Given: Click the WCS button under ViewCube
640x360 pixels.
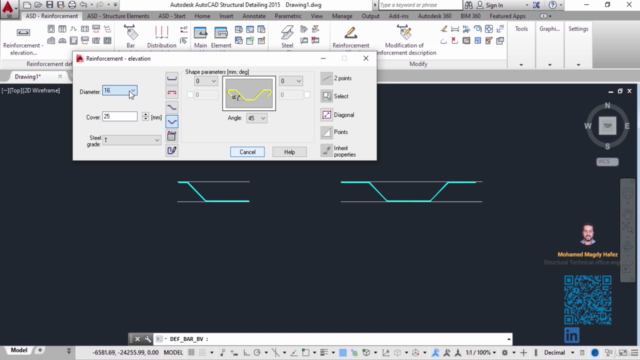Looking at the screenshot, I should click(x=607, y=162).
